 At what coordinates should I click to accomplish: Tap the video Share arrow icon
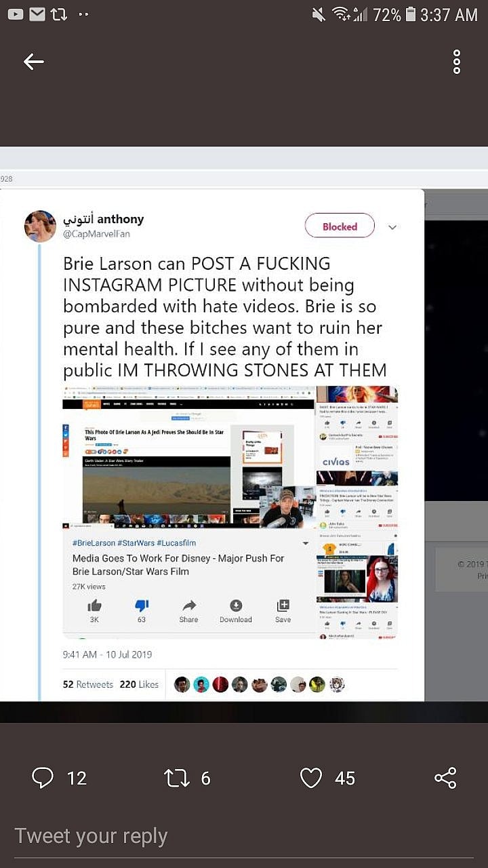point(189,606)
